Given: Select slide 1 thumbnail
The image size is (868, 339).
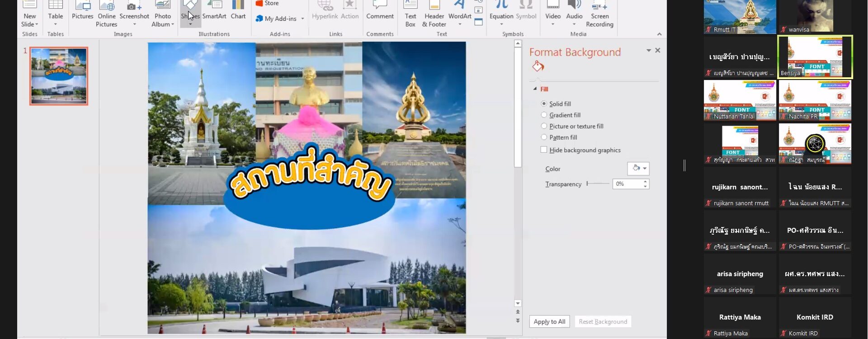Looking at the screenshot, I should pyautogui.click(x=59, y=76).
